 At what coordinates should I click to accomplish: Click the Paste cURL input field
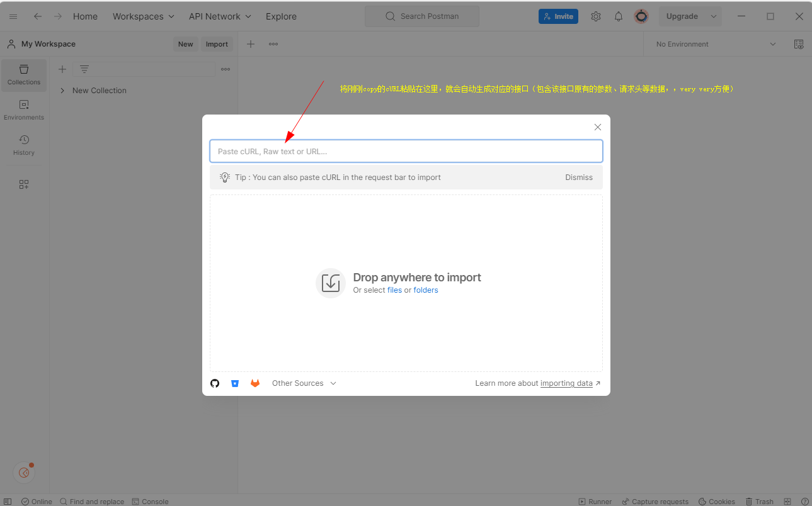406,151
